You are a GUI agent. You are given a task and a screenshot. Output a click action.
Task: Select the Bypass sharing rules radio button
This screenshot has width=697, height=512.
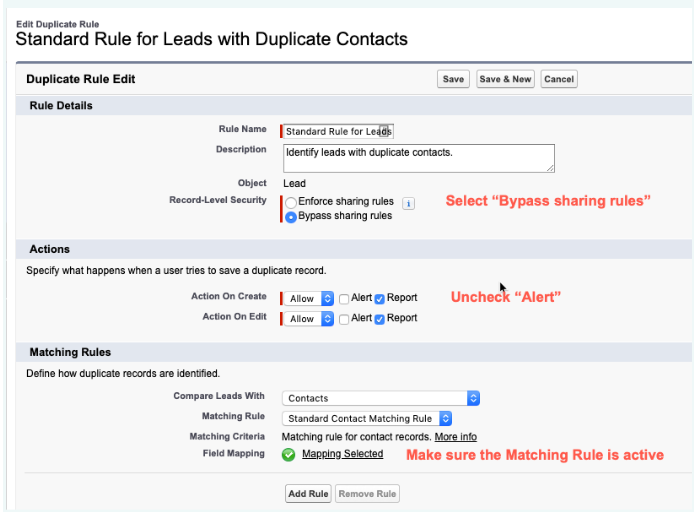point(291,216)
